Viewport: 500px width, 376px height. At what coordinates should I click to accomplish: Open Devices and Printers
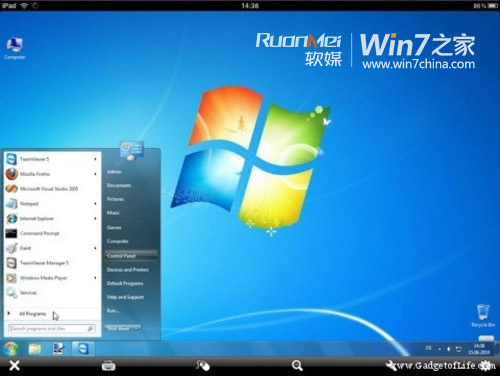128,270
